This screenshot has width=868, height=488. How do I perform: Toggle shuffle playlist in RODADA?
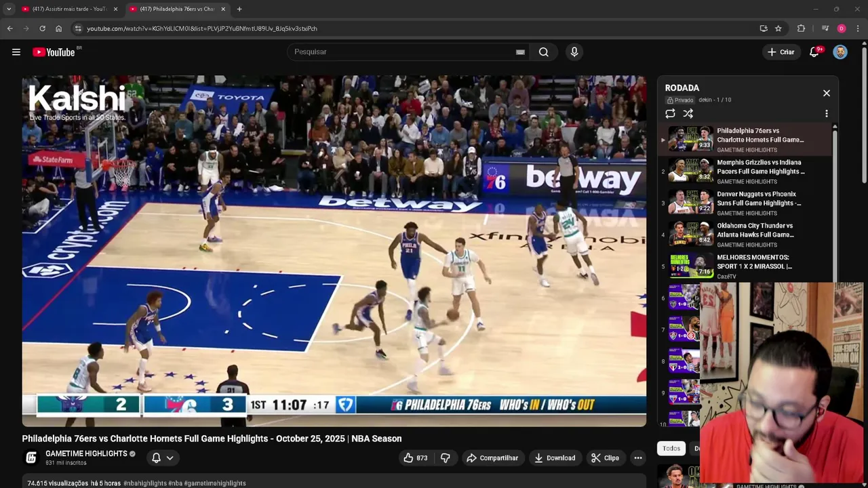point(688,114)
